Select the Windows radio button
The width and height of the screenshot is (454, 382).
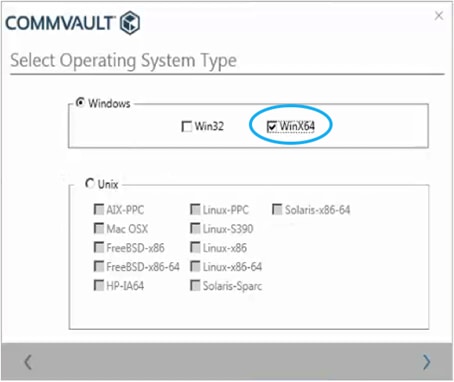[x=80, y=102]
